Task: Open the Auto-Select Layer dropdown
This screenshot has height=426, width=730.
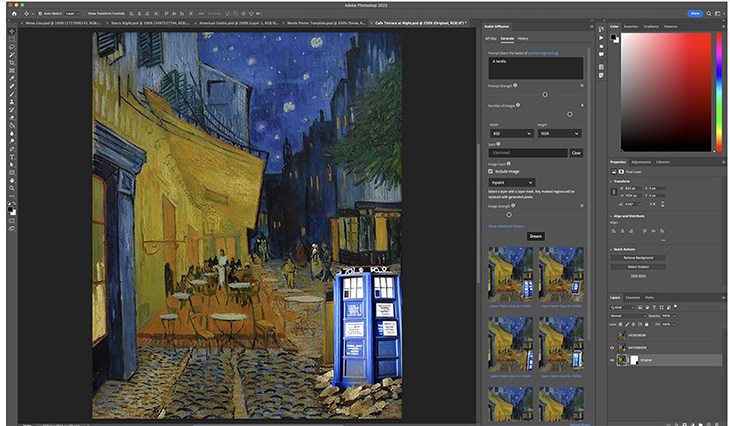Action: (71, 14)
